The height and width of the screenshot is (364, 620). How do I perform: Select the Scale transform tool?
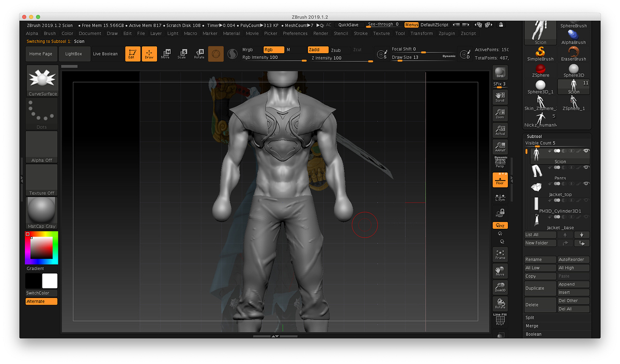(182, 54)
